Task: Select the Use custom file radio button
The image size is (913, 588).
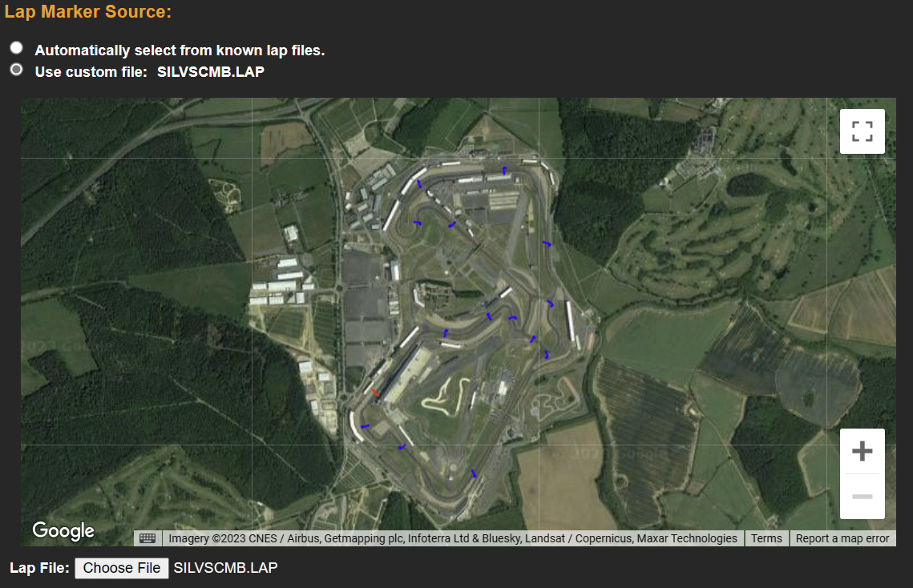Action: (16, 70)
